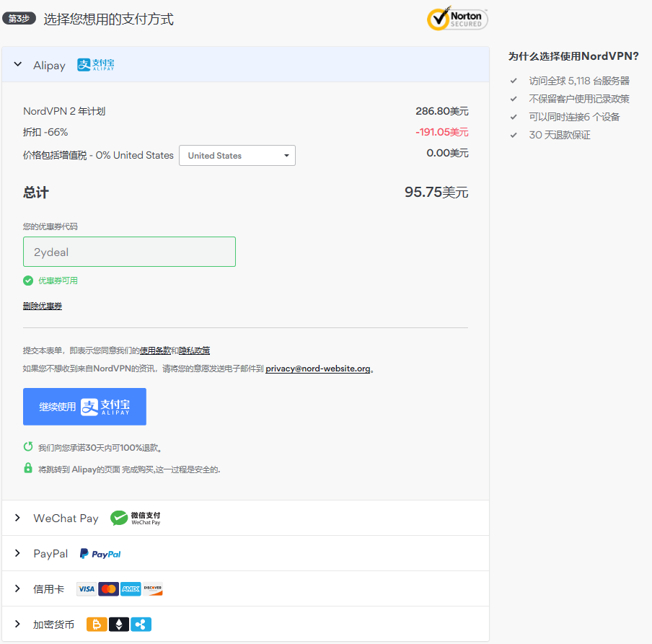Click the total price 95.75美元
This screenshot has height=644, width=652.
pyautogui.click(x=436, y=192)
